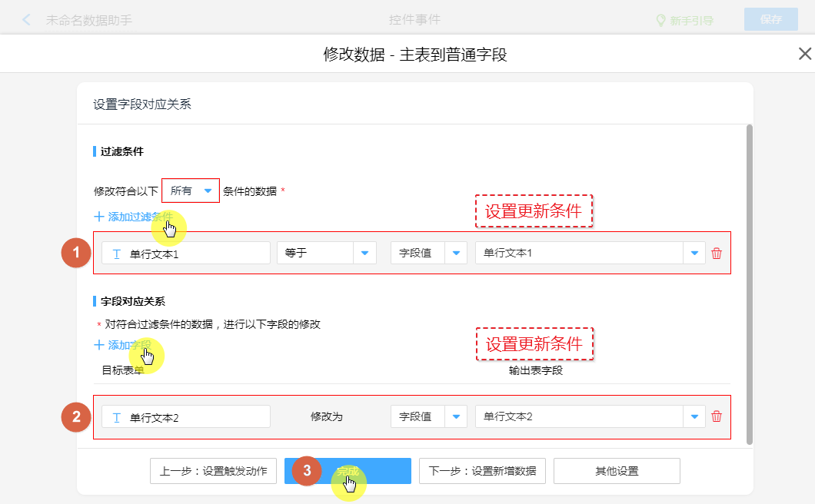Click the 完成 button
815x504 pixels.
click(x=348, y=471)
